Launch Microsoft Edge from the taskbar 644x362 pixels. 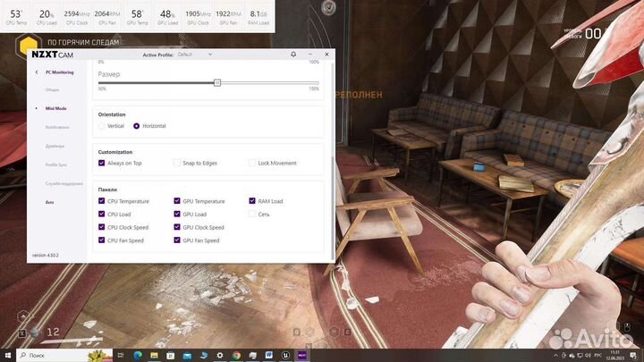click(138, 355)
